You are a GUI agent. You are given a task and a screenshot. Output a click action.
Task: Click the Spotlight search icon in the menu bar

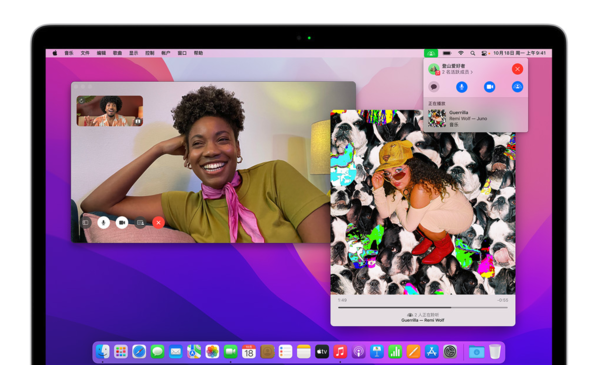[x=473, y=53]
